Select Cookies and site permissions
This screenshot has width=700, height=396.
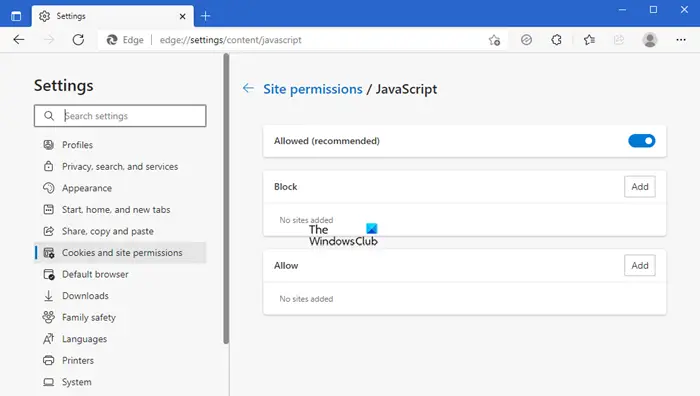click(120, 253)
